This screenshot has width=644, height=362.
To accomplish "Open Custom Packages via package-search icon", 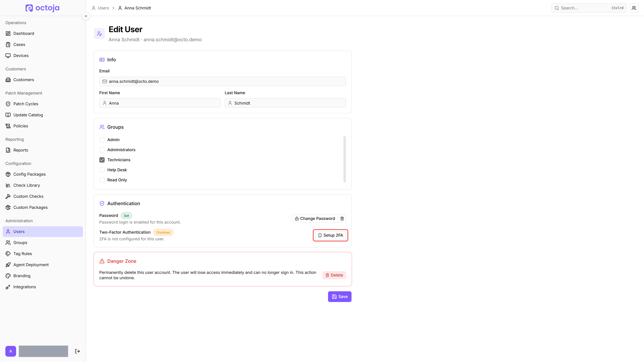I will (8, 207).
